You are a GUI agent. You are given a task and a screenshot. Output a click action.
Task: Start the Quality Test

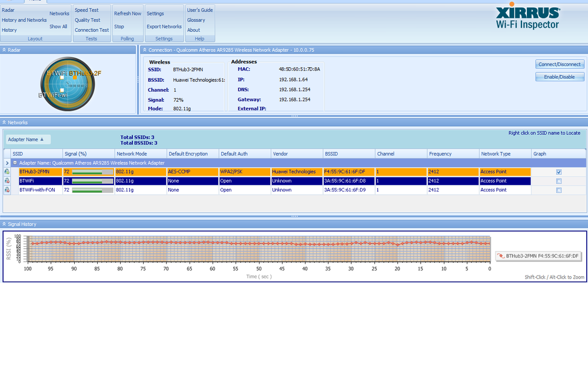tap(87, 20)
